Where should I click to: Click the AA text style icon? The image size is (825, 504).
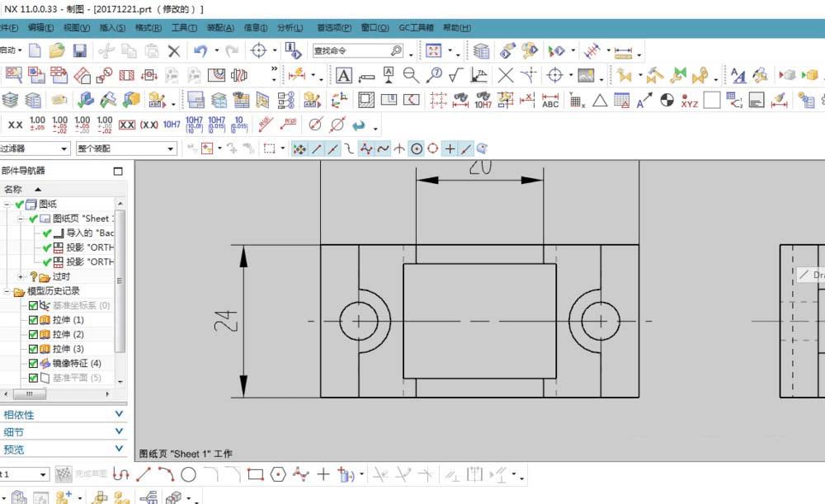738,76
